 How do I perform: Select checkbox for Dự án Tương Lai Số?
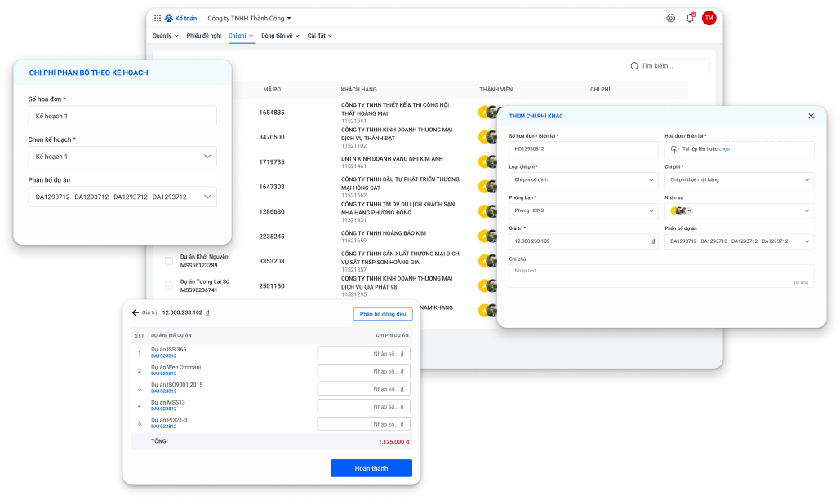coord(169,285)
